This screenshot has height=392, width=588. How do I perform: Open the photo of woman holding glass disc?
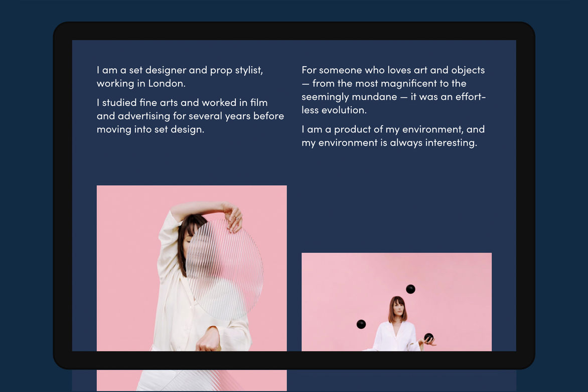coord(192,268)
